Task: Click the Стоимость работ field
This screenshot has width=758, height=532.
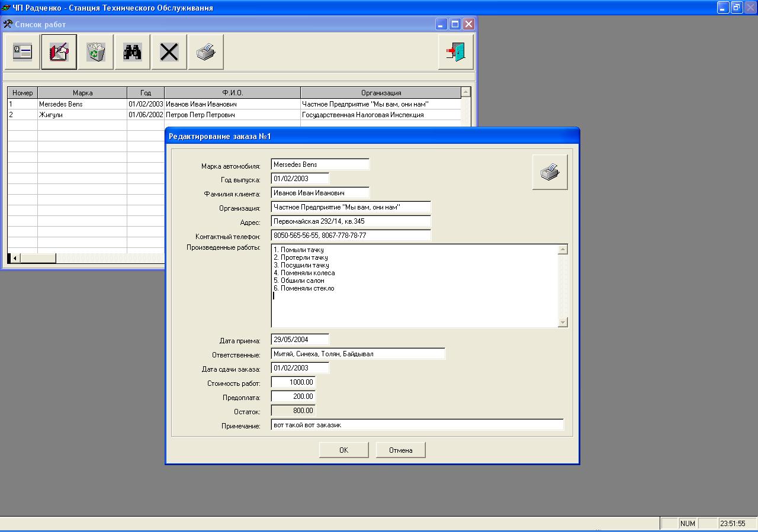Action: [x=293, y=382]
